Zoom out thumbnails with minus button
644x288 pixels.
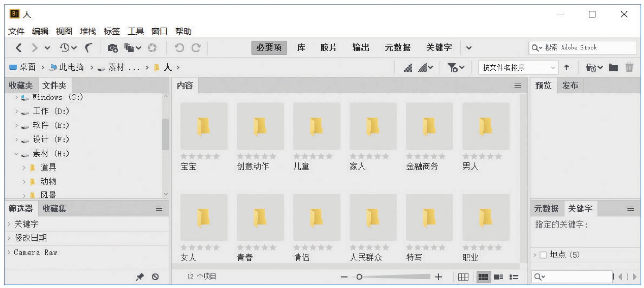(x=344, y=277)
